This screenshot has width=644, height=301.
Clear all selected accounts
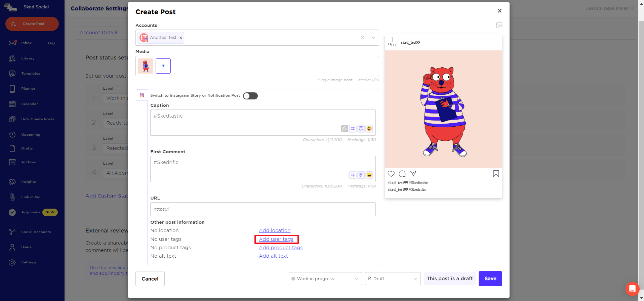362,38
